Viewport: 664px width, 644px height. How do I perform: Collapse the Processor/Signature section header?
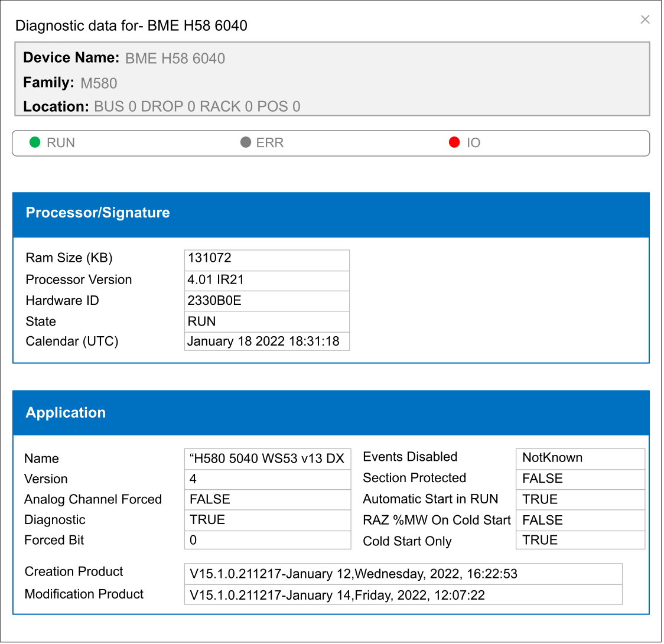331,214
